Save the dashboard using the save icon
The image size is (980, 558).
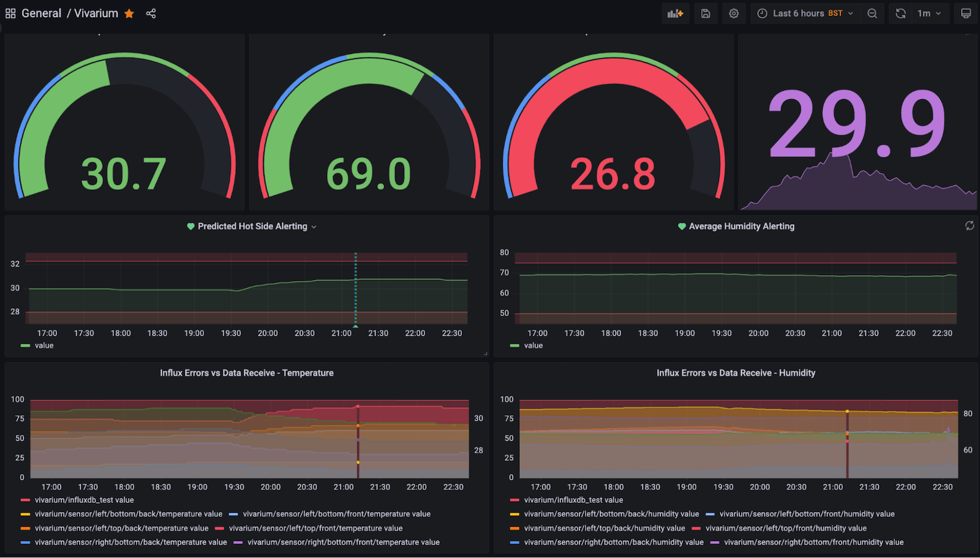coord(705,13)
